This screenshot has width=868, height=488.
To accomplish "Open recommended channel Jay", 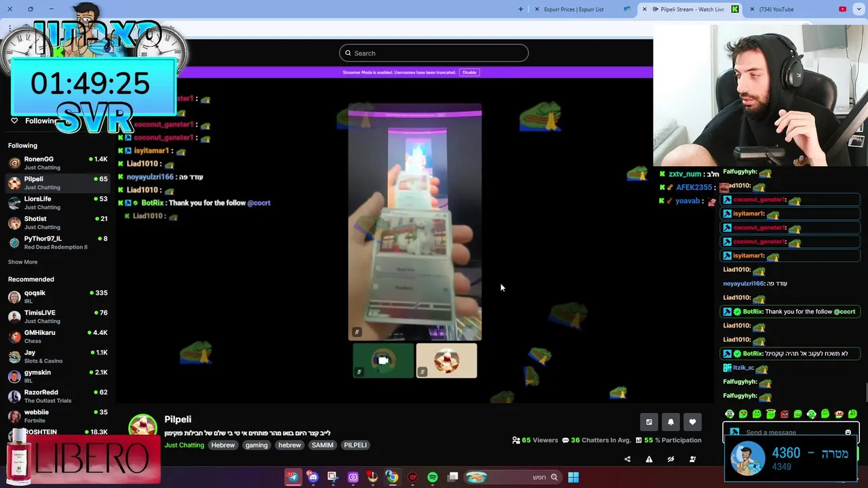I will click(58, 356).
